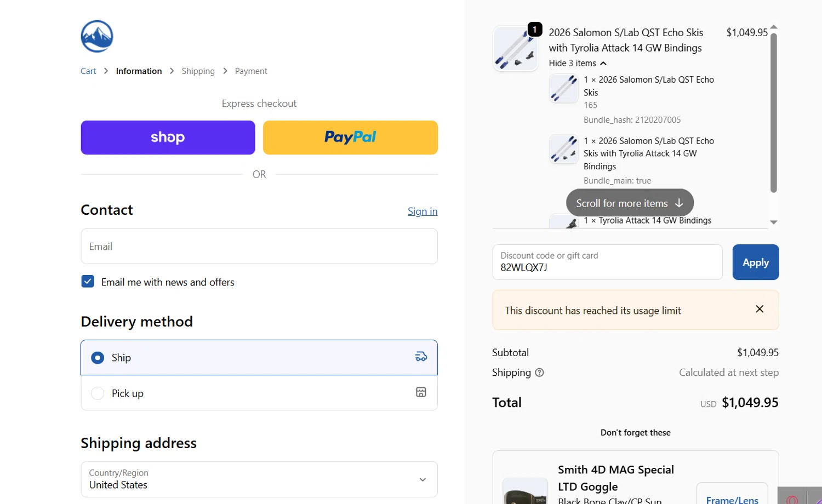Pay with PayPal express checkout

(350, 138)
